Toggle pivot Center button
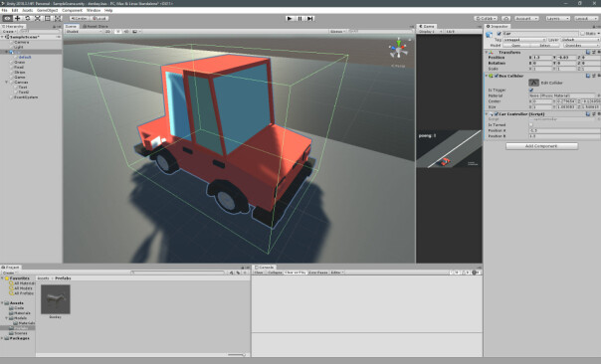The height and width of the screenshot is (364, 601). pyautogui.click(x=79, y=18)
